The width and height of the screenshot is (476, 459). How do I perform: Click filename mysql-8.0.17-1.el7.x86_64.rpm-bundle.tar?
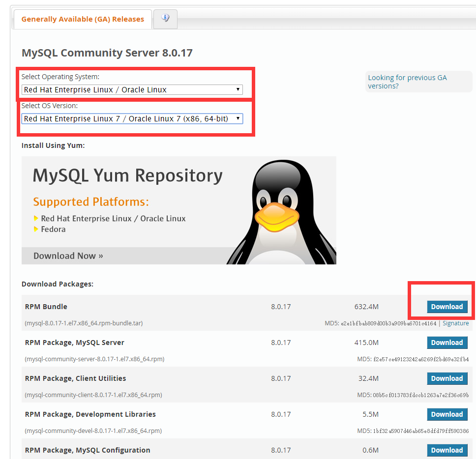(x=84, y=323)
